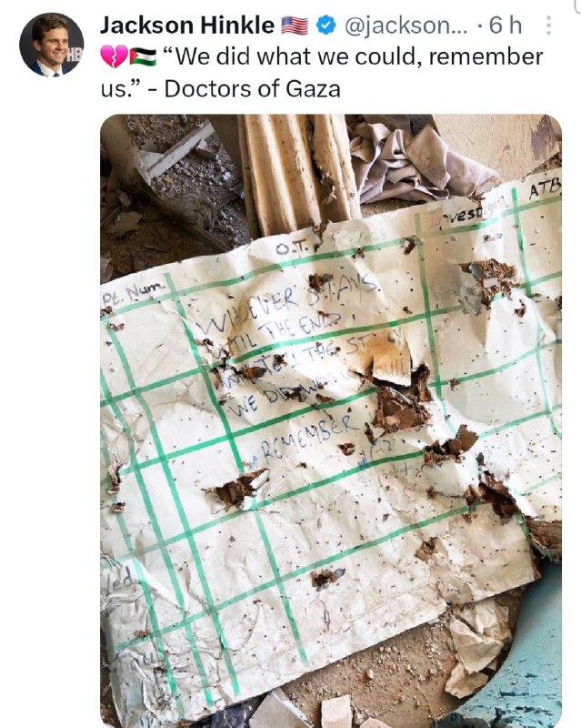Viewport: 581px width, 728px height.
Task: Open the three-dot more options menu
Action: click(x=548, y=25)
